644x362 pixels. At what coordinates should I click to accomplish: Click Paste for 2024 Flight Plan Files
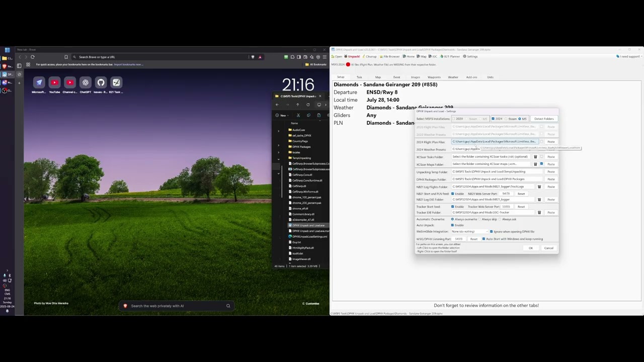click(551, 142)
